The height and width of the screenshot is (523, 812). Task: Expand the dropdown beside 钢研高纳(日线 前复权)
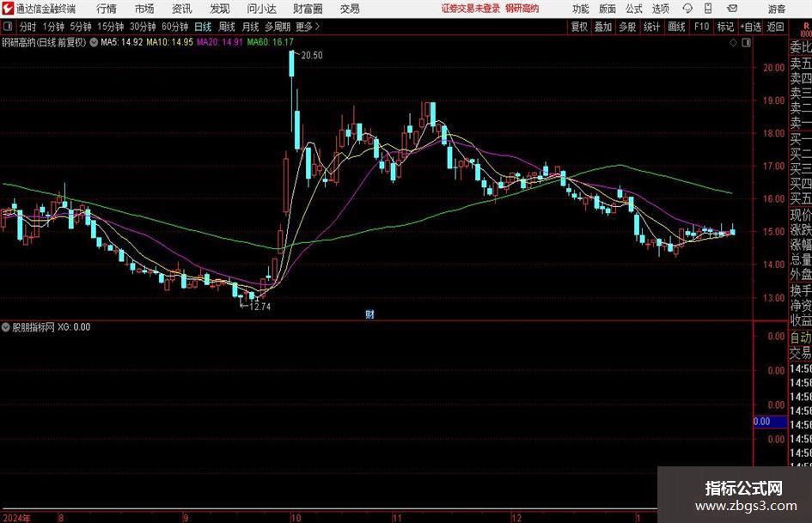pos(94,42)
